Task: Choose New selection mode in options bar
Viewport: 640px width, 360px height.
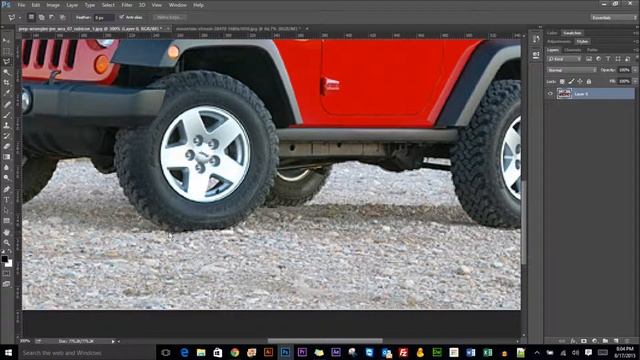Action: pyautogui.click(x=31, y=17)
